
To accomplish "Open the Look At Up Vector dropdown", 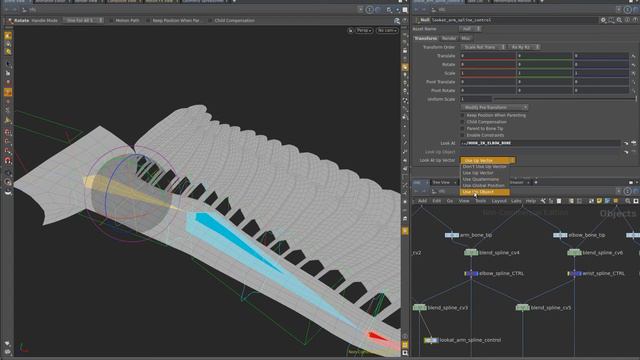I will tap(488, 160).
